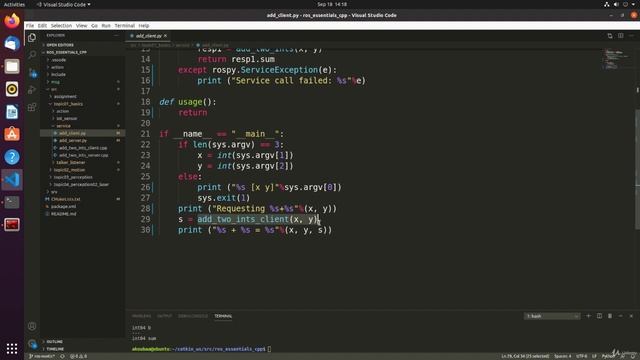Open the bash terminal selector dropdown
The image size is (640, 360).
point(552,316)
